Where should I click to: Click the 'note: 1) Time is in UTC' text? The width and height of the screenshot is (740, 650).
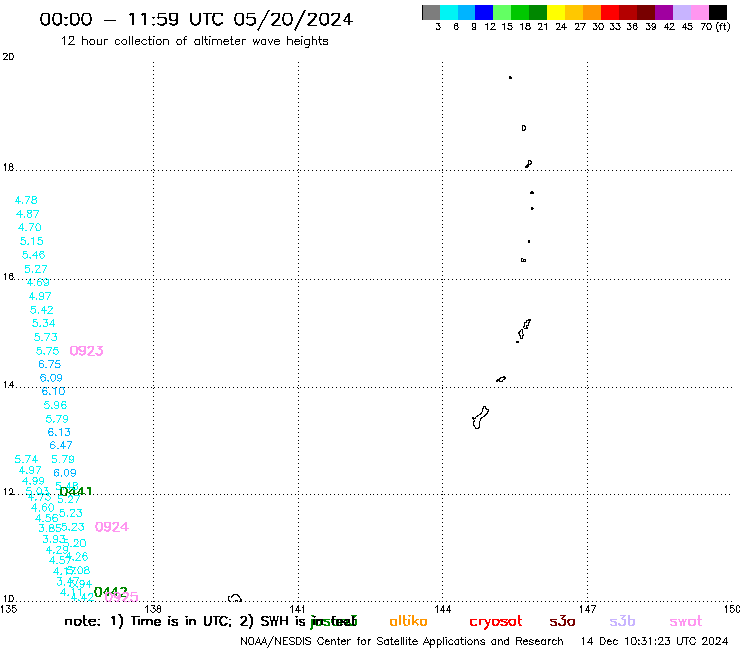click(148, 621)
